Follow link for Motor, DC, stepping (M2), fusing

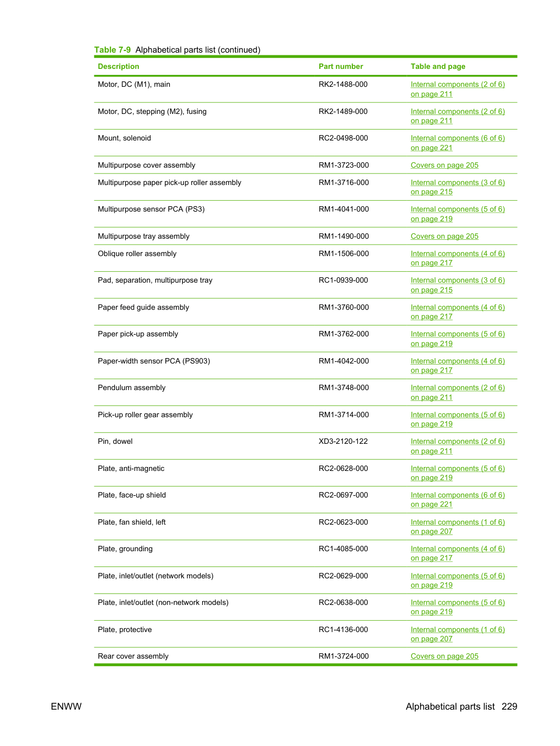tap(458, 116)
